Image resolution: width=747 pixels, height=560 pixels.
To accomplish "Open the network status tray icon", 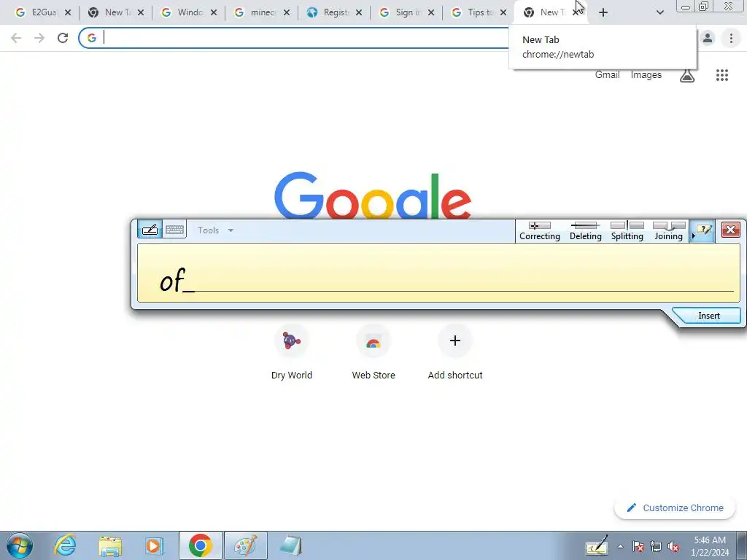I will tap(656, 547).
